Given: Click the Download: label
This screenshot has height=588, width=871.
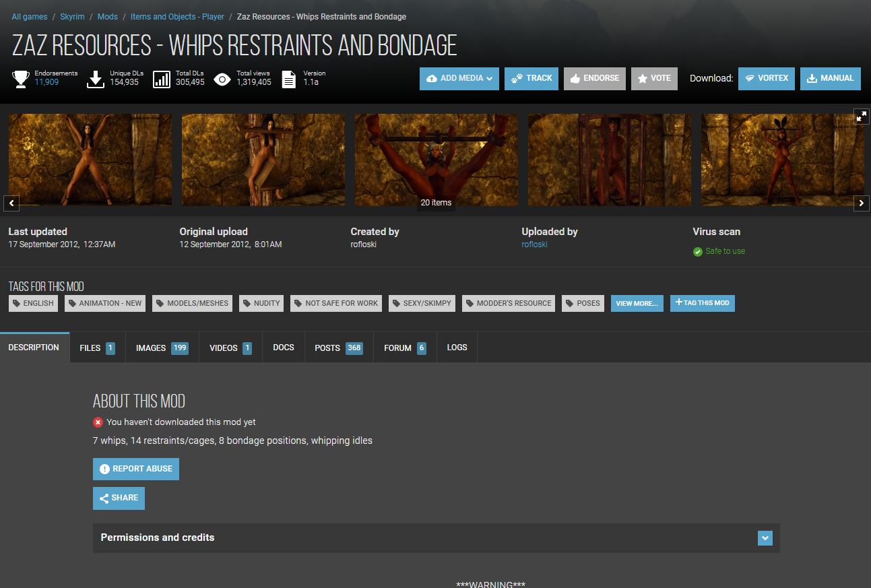Looking at the screenshot, I should 711,78.
